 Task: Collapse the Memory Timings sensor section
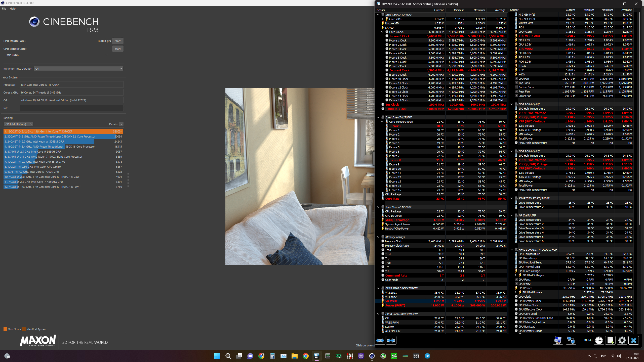tap(378, 237)
